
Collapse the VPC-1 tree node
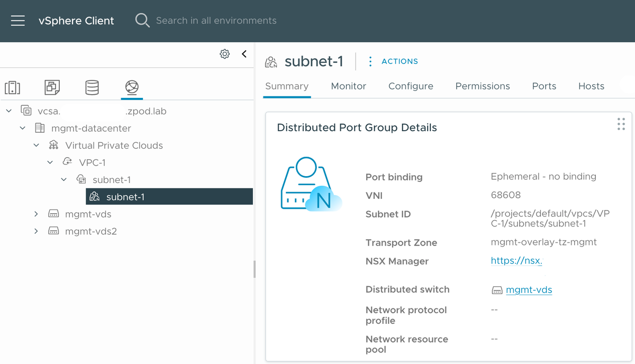(50, 162)
